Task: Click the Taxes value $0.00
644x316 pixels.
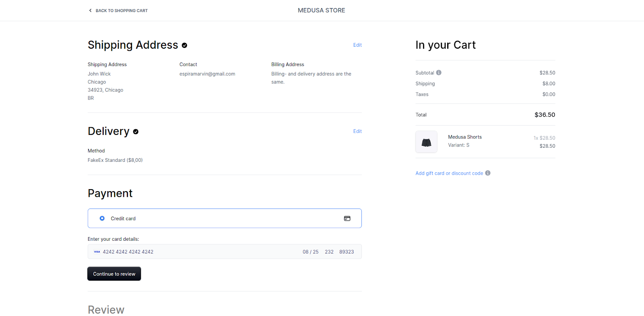Action: pyautogui.click(x=549, y=95)
